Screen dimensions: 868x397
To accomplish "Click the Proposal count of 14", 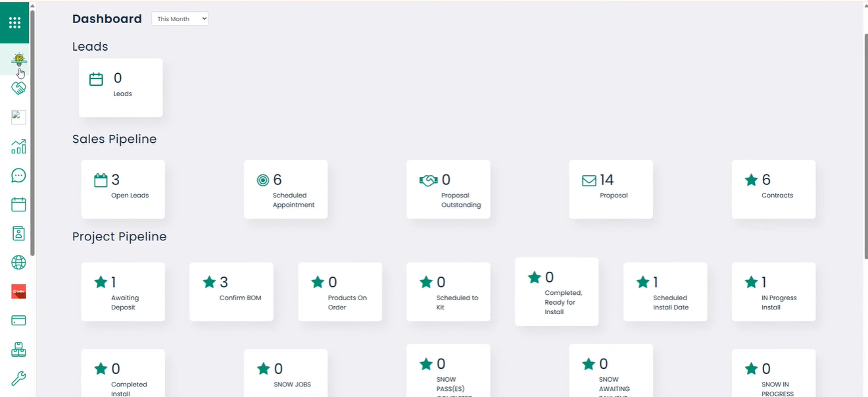I will [607, 180].
